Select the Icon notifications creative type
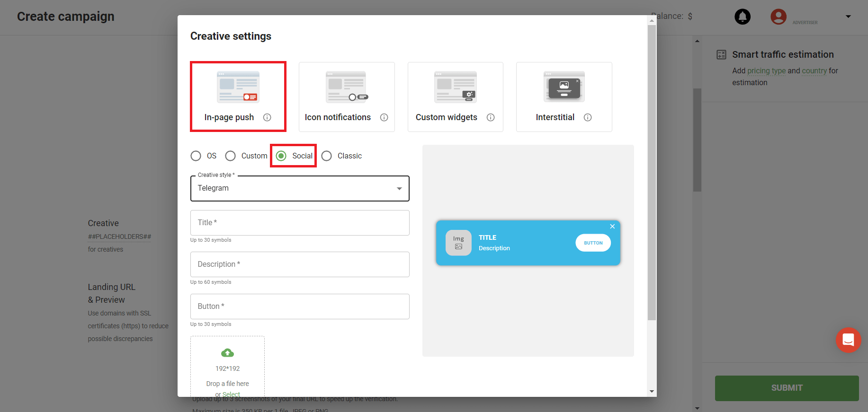Image resolution: width=868 pixels, height=412 pixels. (x=347, y=96)
